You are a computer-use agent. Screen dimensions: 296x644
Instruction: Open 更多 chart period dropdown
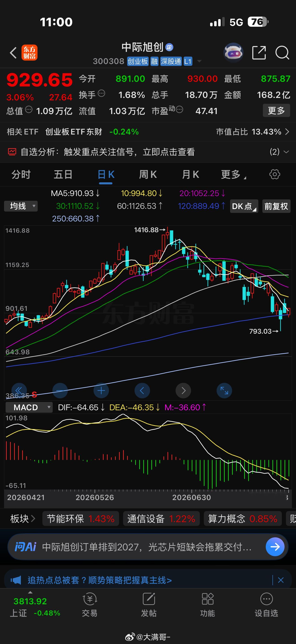tap(233, 174)
